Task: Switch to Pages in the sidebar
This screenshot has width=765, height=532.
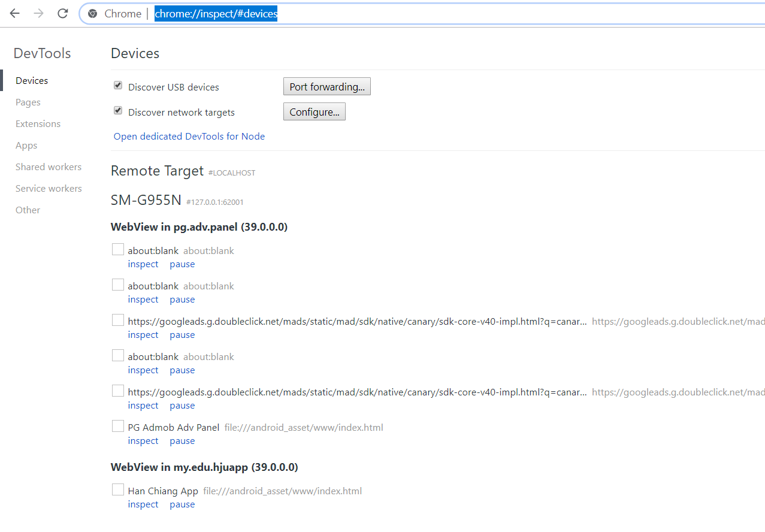Action: [28, 102]
